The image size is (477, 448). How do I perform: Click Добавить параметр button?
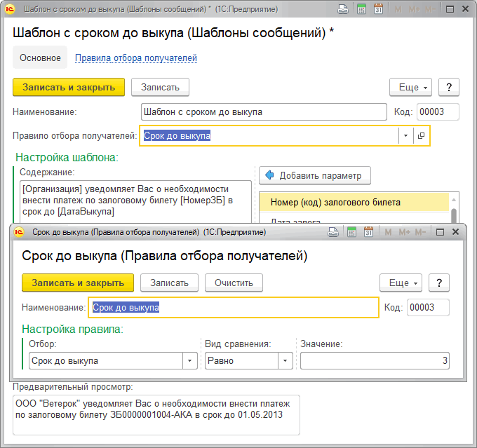pyautogui.click(x=315, y=175)
